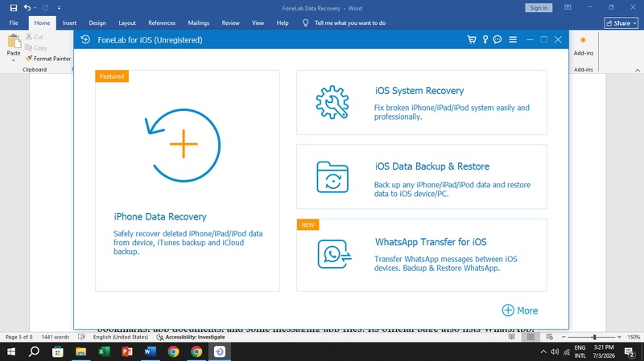Open the FoneLab hamburger menu
The image size is (644, 361).
click(513, 39)
